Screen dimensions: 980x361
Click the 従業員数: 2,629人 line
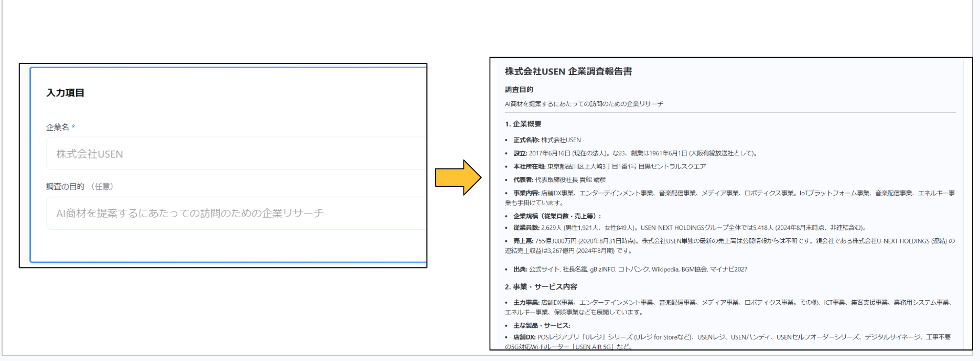tap(691, 228)
